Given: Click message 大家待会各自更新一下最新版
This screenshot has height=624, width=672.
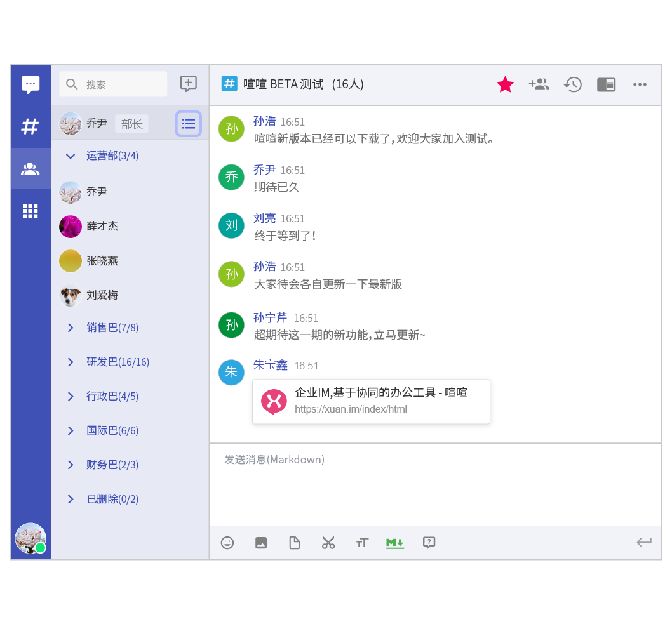Looking at the screenshot, I should (x=328, y=284).
